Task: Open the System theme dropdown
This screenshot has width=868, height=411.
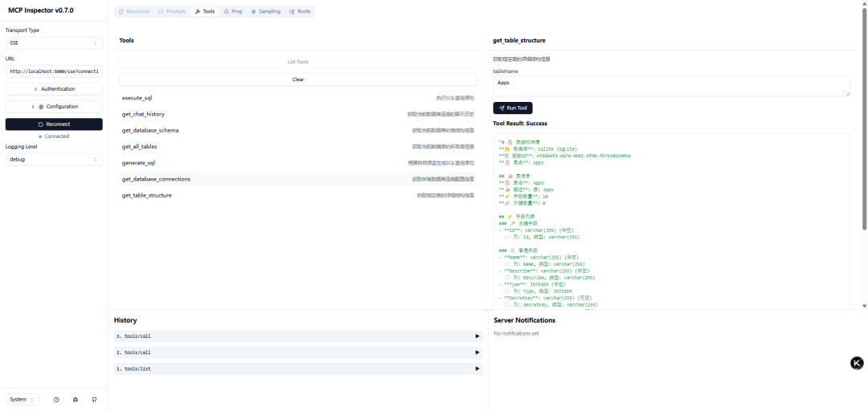Action: [23, 400]
